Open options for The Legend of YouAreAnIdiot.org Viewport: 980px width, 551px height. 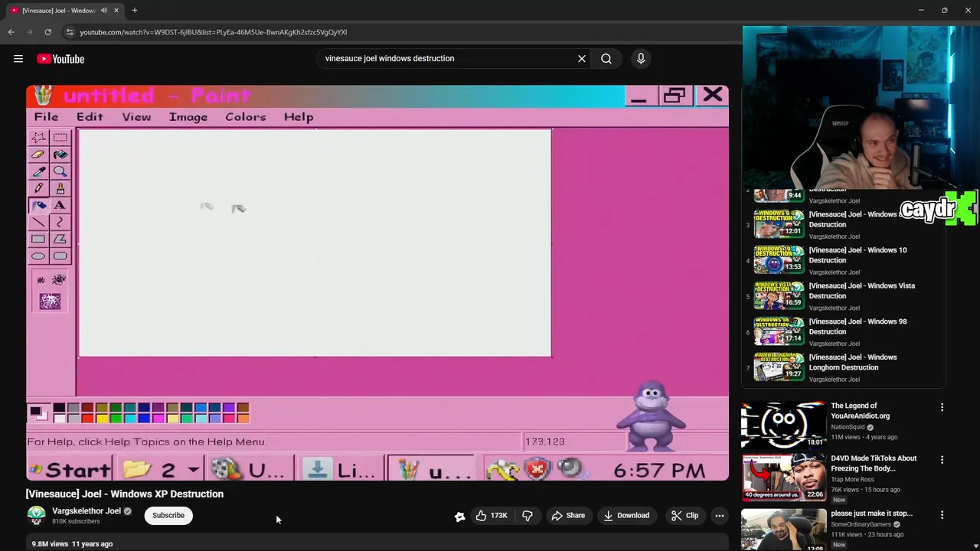pyautogui.click(x=942, y=408)
